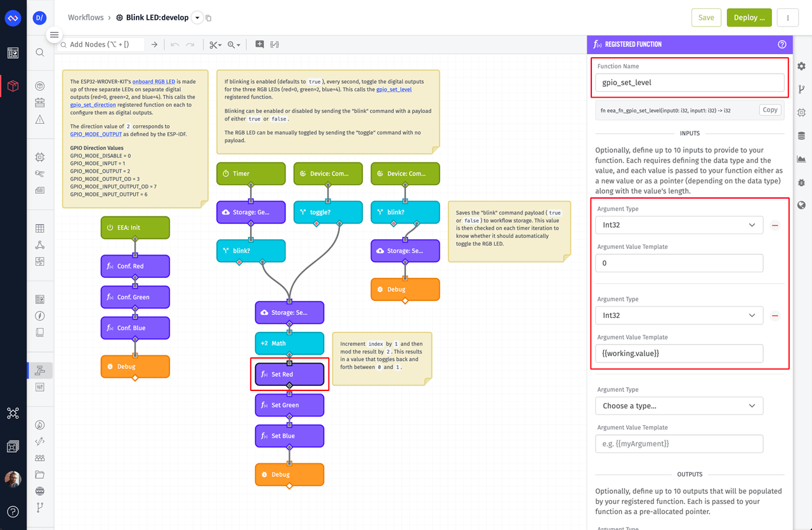Click the braces checklist icon in the toolbar
The width and height of the screenshot is (812, 530).
coord(275,44)
